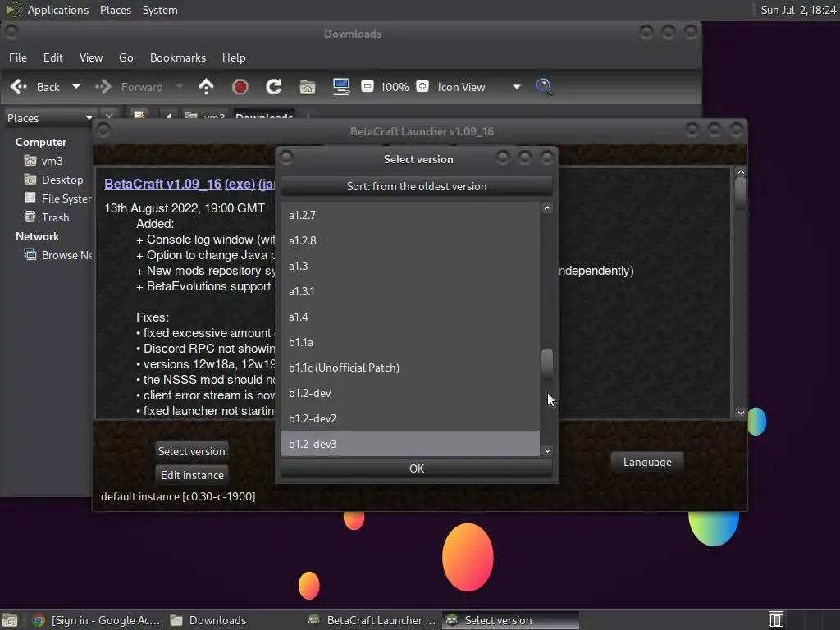This screenshot has height=630, width=840.
Task: Select version a1.2.7 in the list
Action: point(410,215)
